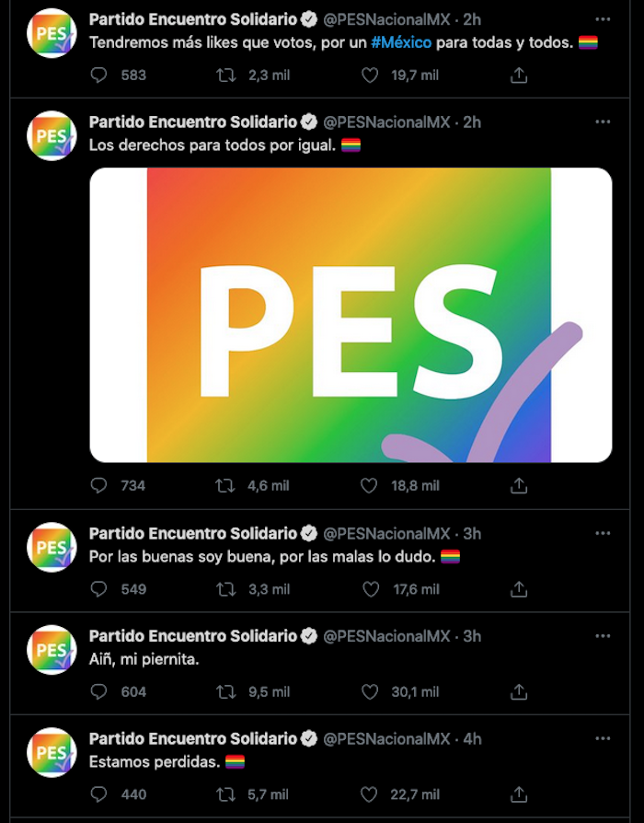Image resolution: width=644 pixels, height=823 pixels.
Task: Open the profile avatar on the 'Estamos perdidas' tweet
Action: 52,752
